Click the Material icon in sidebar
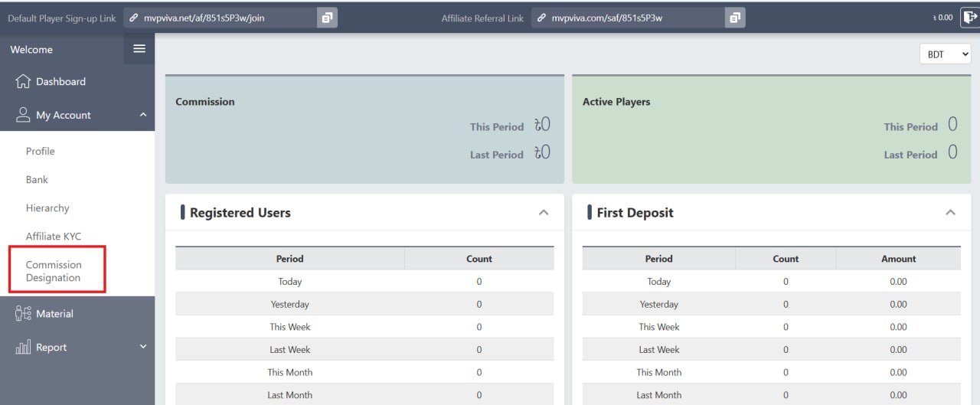The image size is (980, 405). click(23, 313)
